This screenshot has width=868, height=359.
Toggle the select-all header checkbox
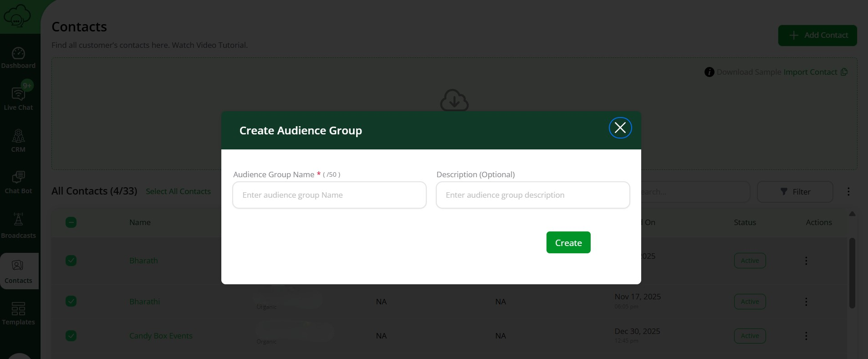click(x=71, y=222)
